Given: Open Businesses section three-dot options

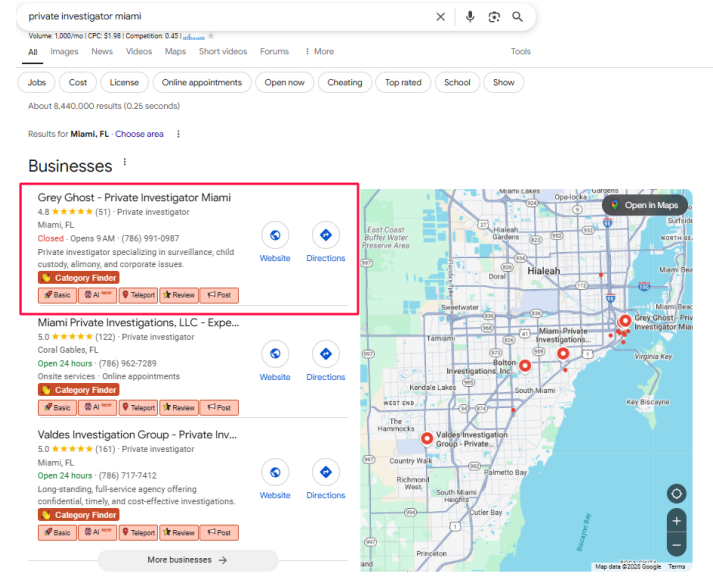Looking at the screenshot, I should [x=125, y=163].
